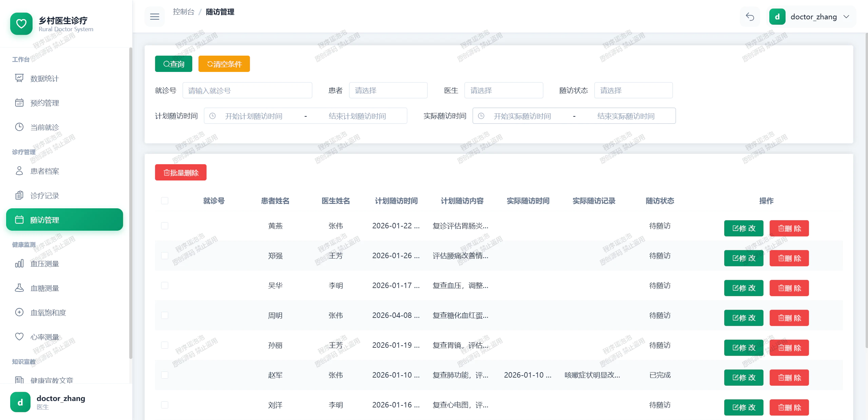Open 血压测量 menu item

click(64, 264)
